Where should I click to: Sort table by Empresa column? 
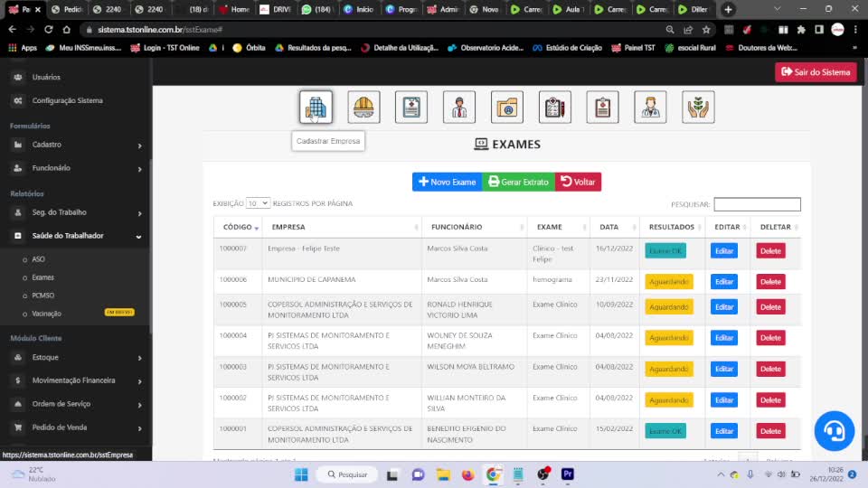tap(342, 227)
